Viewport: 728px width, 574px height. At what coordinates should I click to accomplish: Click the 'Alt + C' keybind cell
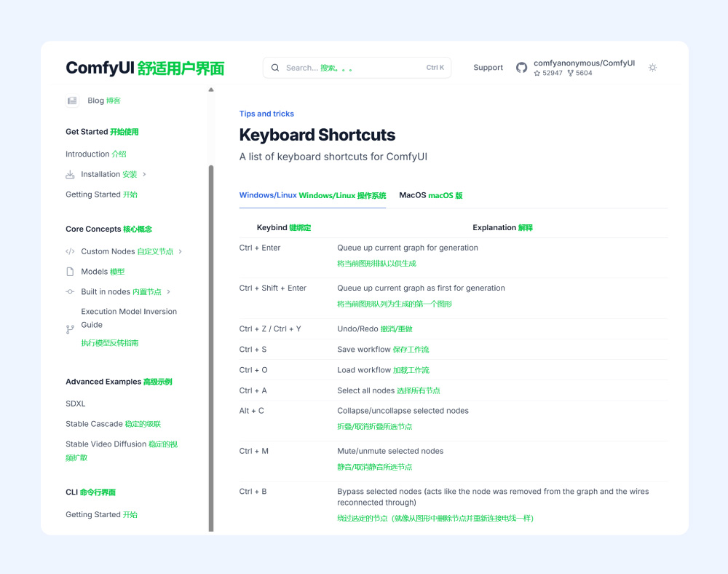point(251,411)
